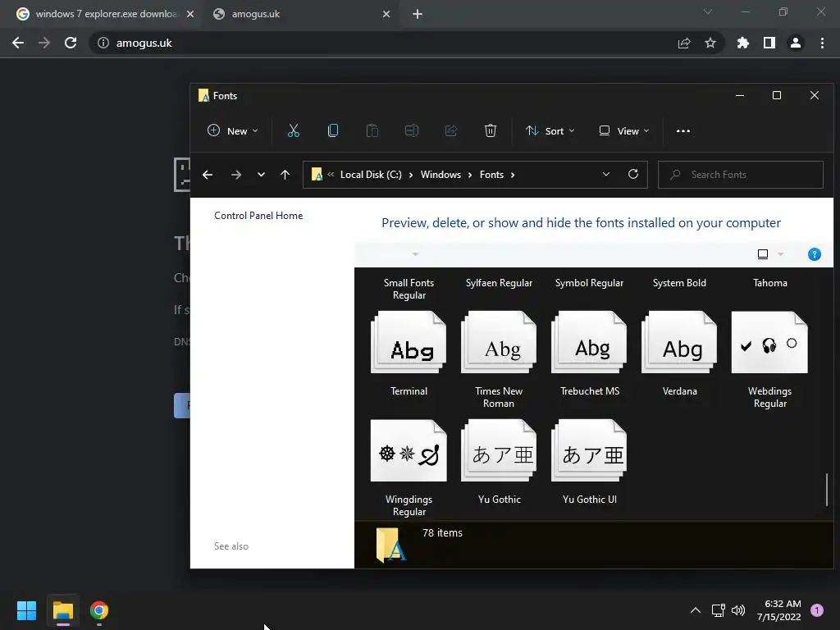The height and width of the screenshot is (630, 840).
Task: Share this page icon in address bar
Action: pos(684,43)
